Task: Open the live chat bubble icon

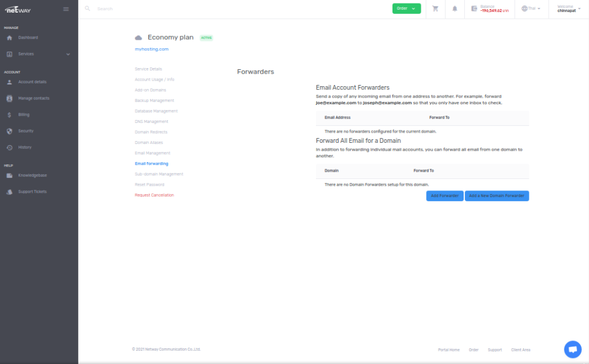Action: point(572,349)
